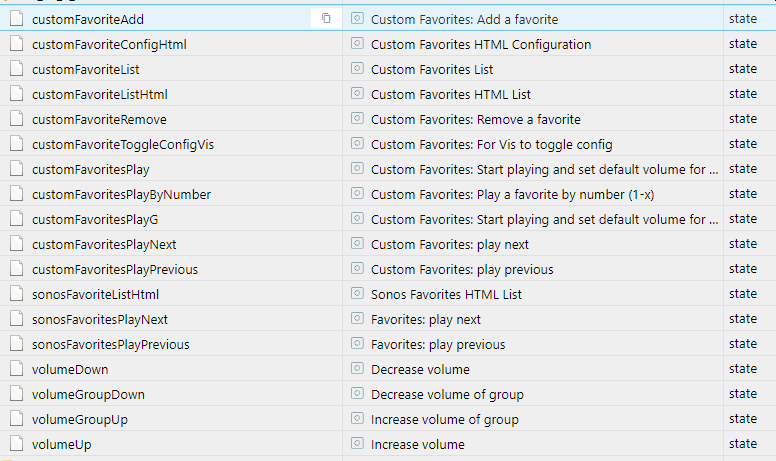The height and width of the screenshot is (461, 776).
Task: Select the volumeGroupUp object row
Action: (79, 419)
